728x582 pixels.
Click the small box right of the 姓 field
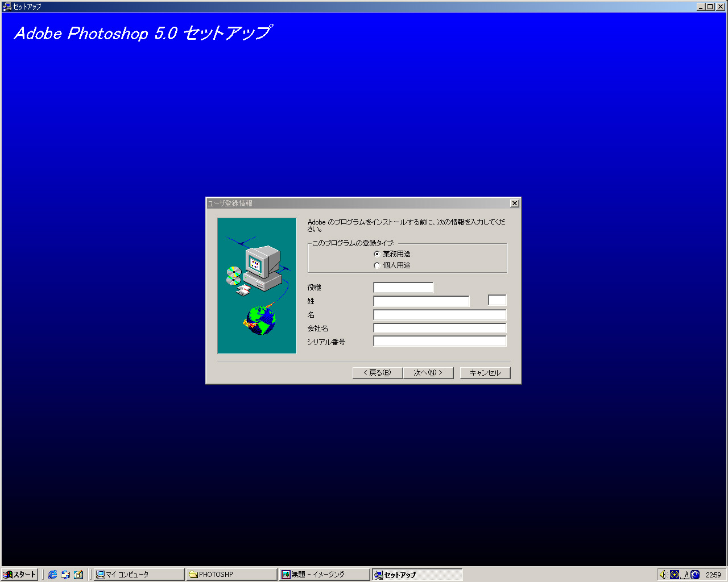pos(497,300)
